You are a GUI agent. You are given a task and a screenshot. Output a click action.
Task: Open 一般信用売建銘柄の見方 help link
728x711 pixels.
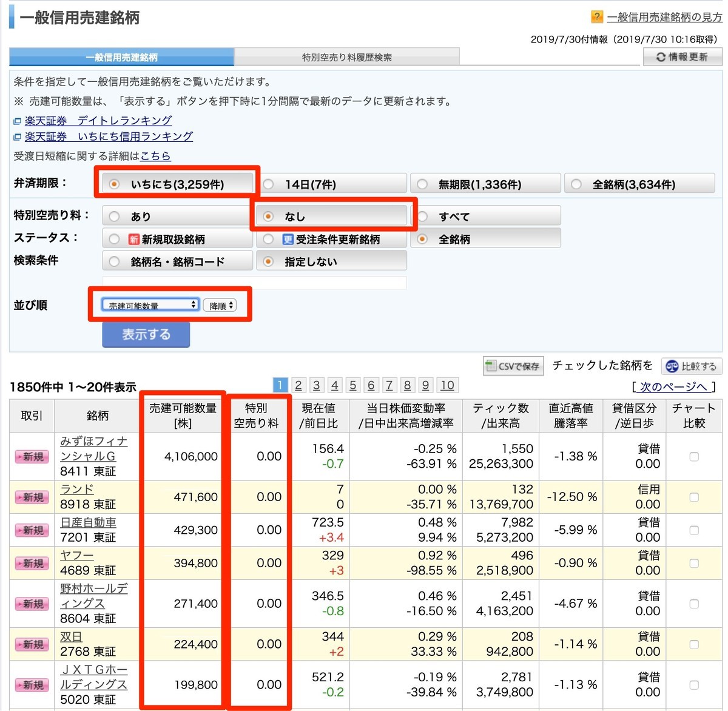pos(665,17)
